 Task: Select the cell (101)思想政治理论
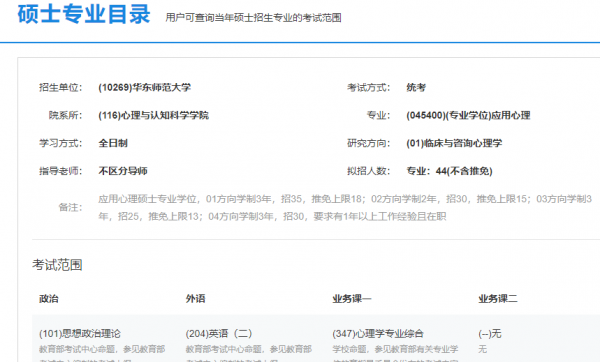(80, 334)
